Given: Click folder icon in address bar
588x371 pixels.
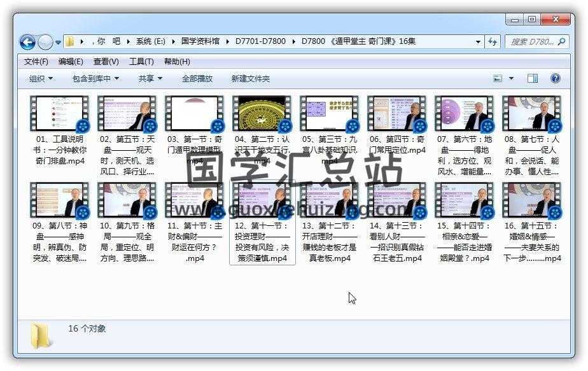Looking at the screenshot, I should click(x=70, y=41).
